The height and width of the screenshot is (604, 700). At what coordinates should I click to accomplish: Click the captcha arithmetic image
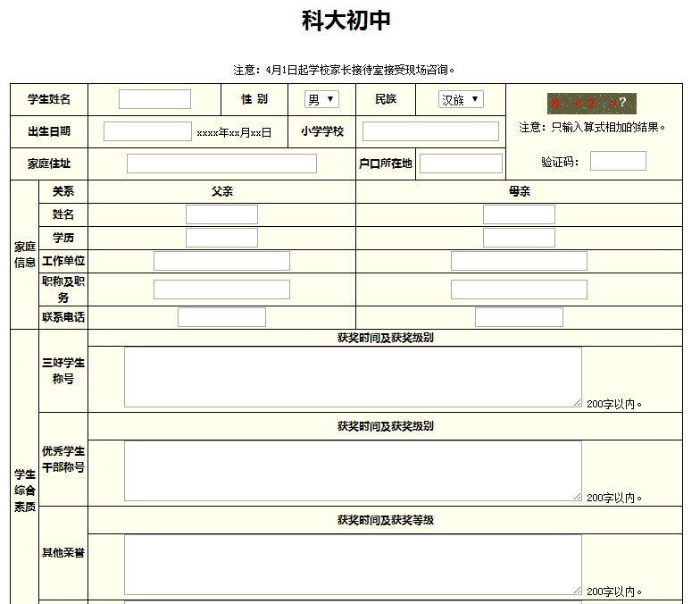pyautogui.click(x=591, y=103)
